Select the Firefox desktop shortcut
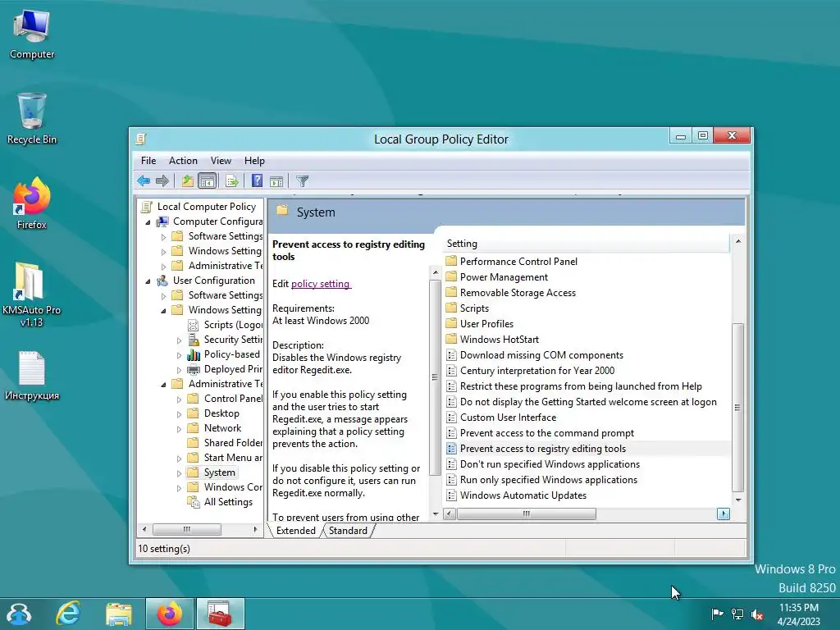Viewport: 840px width, 630px height. click(x=32, y=203)
